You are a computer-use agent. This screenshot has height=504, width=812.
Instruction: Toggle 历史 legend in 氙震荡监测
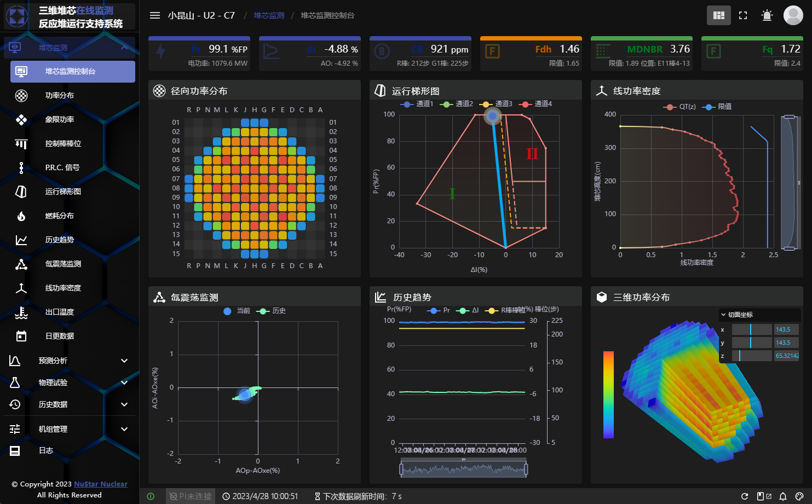[x=271, y=311]
